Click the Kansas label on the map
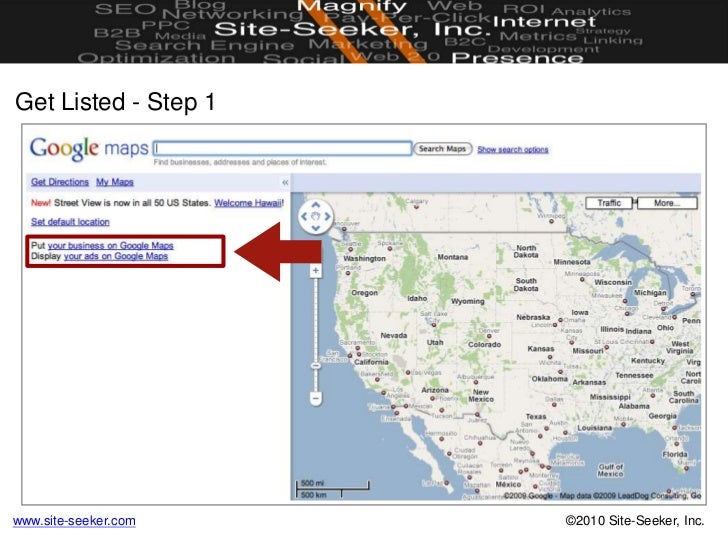 tap(541, 349)
